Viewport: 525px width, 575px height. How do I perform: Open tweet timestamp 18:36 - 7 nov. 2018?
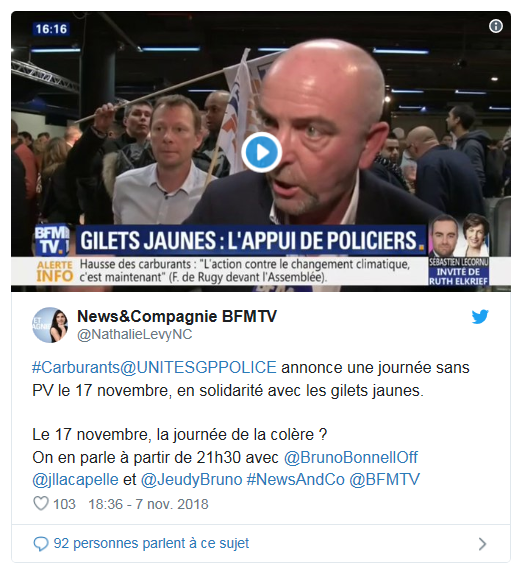click(x=148, y=504)
